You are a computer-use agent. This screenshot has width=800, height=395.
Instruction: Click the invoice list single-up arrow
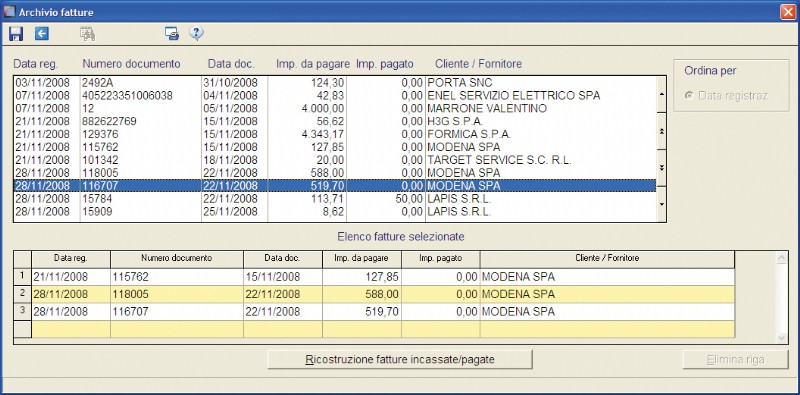(x=662, y=94)
